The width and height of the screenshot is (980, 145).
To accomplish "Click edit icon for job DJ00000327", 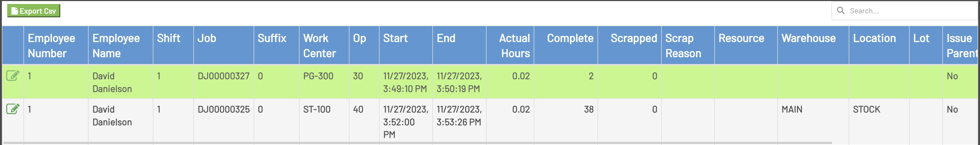I will click(13, 76).
